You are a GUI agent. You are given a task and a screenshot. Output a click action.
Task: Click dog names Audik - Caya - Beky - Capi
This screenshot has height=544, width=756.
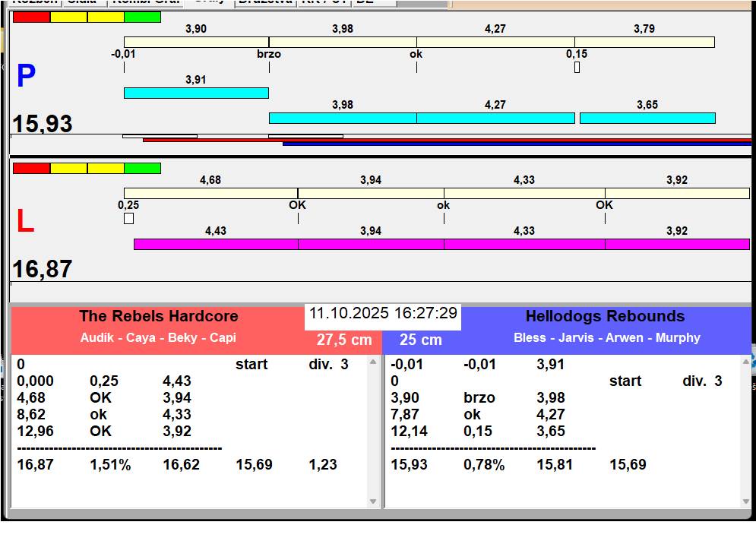[x=158, y=337]
